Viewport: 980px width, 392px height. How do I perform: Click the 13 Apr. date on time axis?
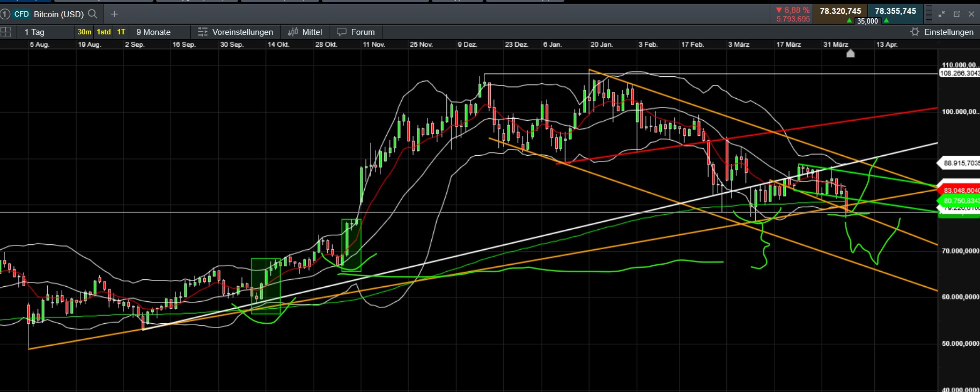(887, 45)
